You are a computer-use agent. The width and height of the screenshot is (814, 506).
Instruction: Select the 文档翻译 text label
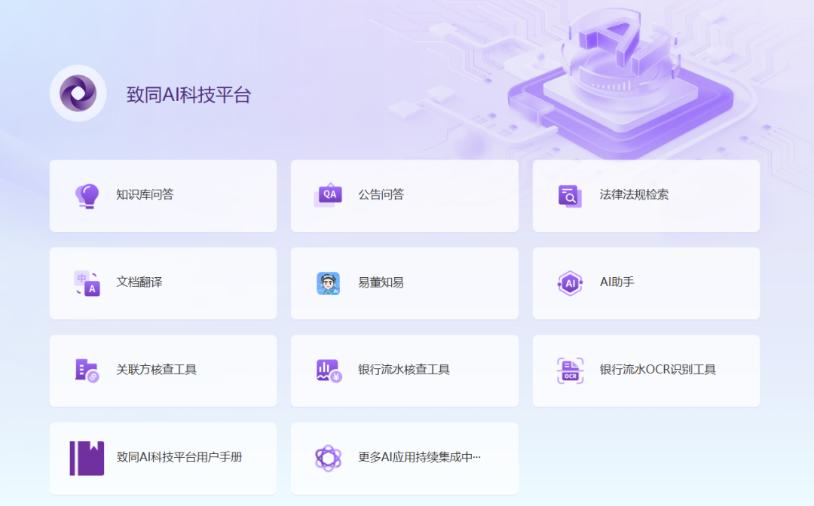(139, 283)
